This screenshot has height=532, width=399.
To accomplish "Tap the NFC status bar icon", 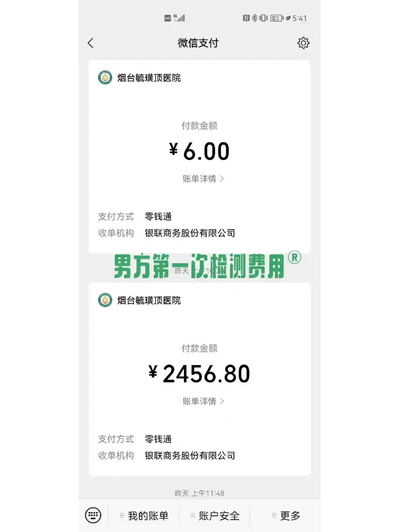I will pyautogui.click(x=246, y=18).
